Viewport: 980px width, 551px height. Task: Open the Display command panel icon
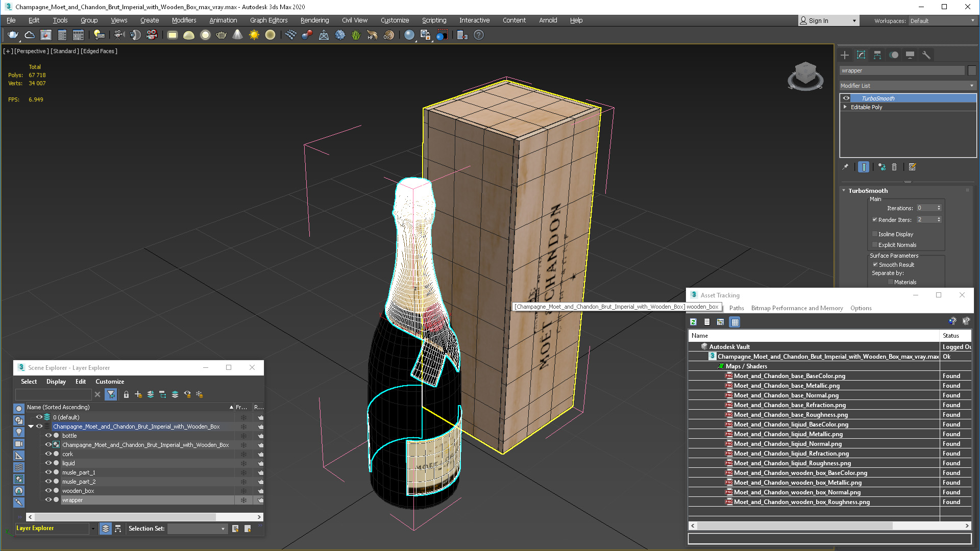pos(910,55)
